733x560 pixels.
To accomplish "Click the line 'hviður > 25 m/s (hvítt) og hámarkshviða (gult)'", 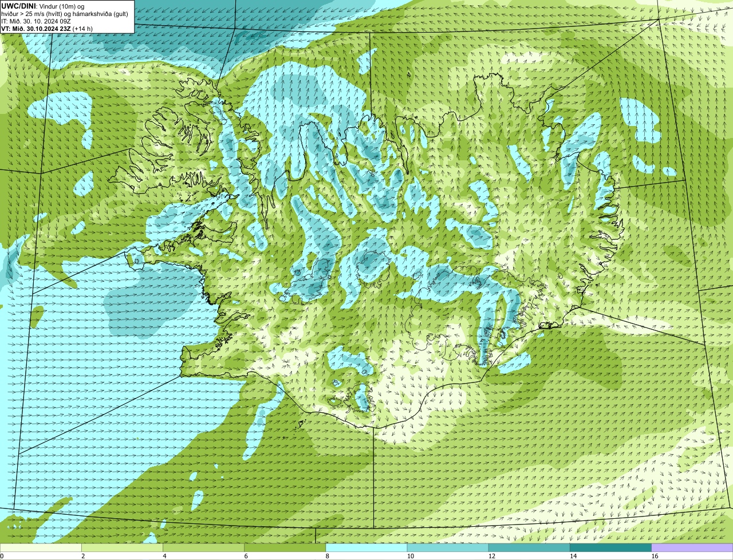I will (65, 13).
